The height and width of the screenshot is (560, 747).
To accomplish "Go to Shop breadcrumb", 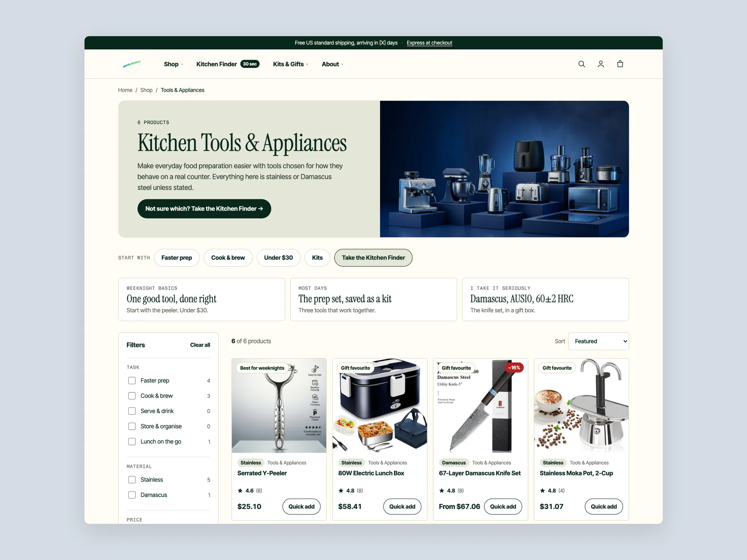I will pos(146,90).
